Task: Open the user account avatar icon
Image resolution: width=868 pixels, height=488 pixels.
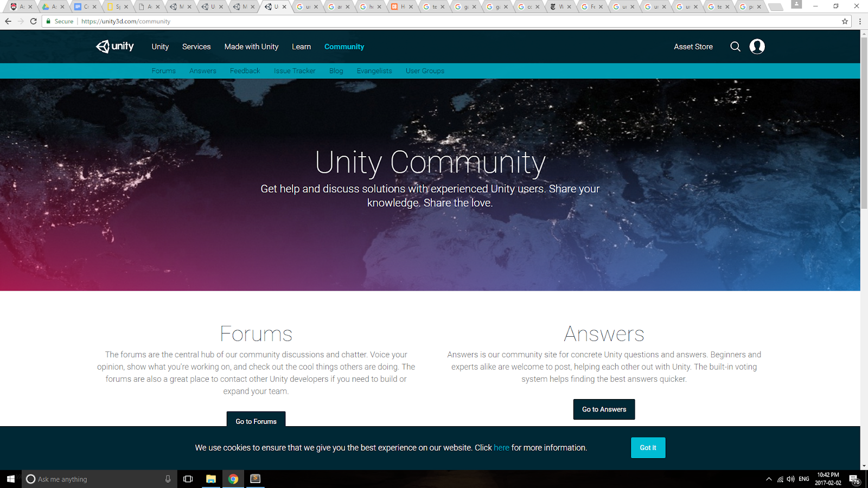Action: [757, 47]
